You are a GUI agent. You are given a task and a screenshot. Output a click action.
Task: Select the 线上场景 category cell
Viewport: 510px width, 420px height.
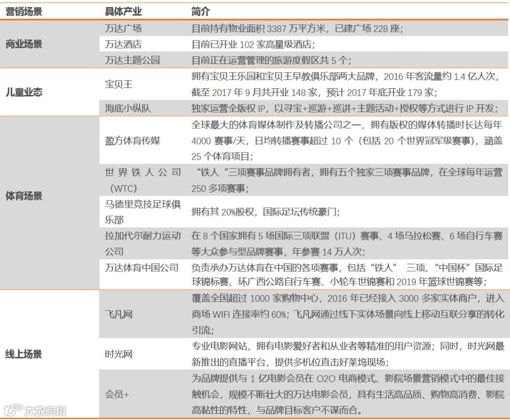24,354
